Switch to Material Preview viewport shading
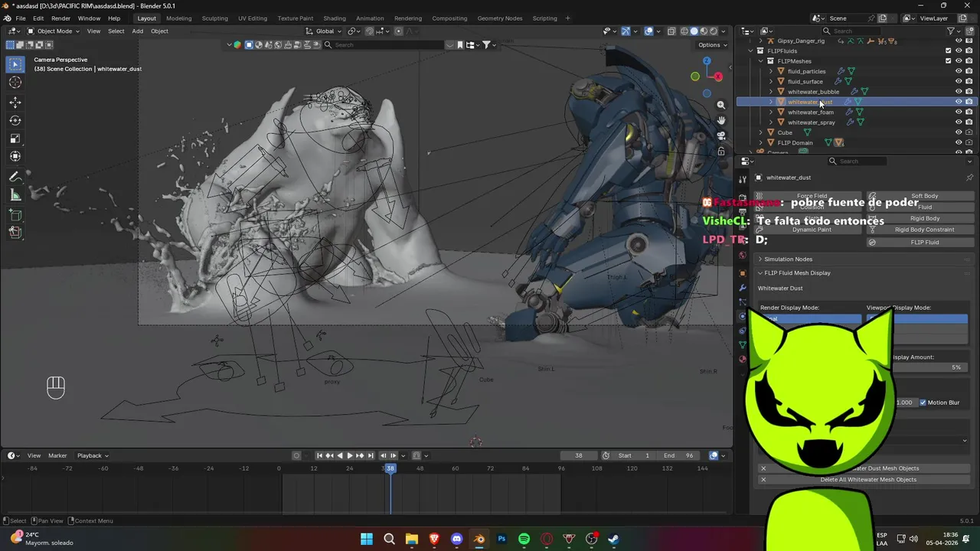The height and width of the screenshot is (551, 980). tap(704, 31)
